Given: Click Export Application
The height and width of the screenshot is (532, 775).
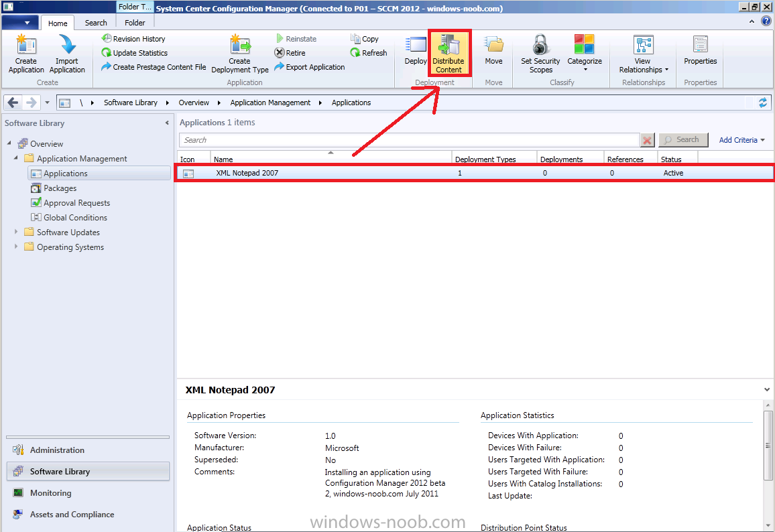Looking at the screenshot, I should (x=310, y=67).
